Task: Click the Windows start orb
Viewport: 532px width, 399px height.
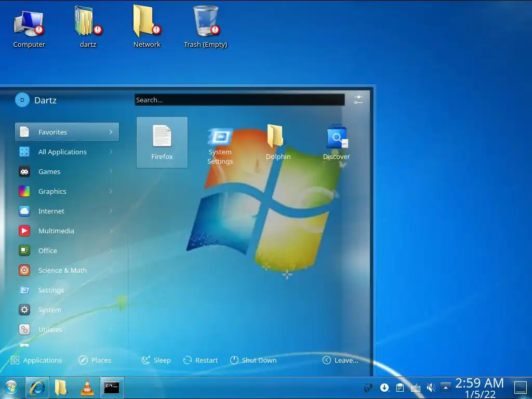Action: 11,387
